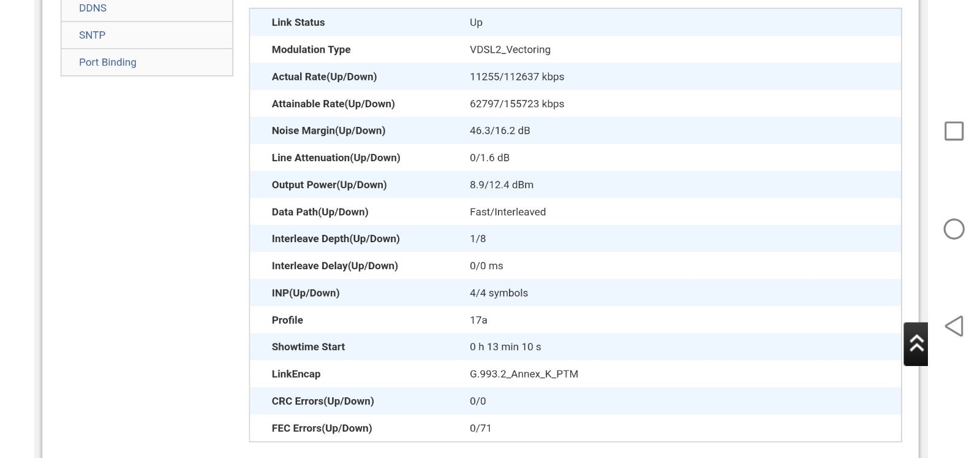Select the G.993.2_Annex_K_PTM value
This screenshot has height=458, width=980.
tap(524, 374)
